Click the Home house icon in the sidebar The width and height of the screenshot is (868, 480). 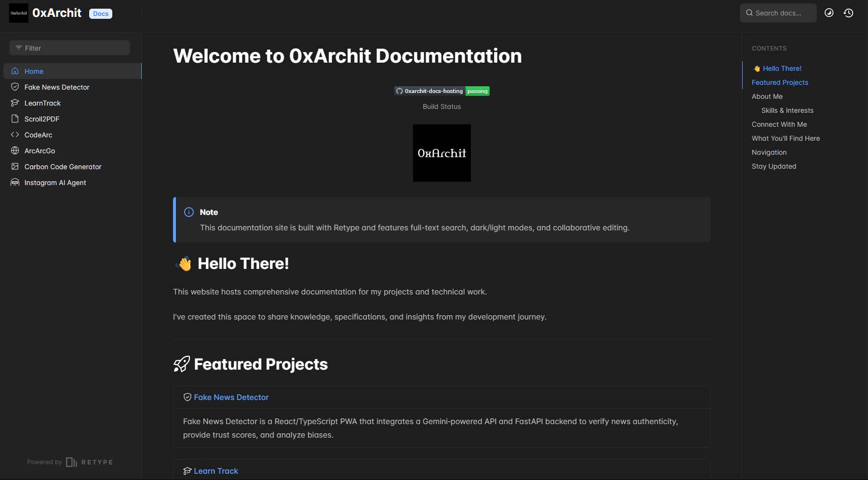(x=15, y=71)
